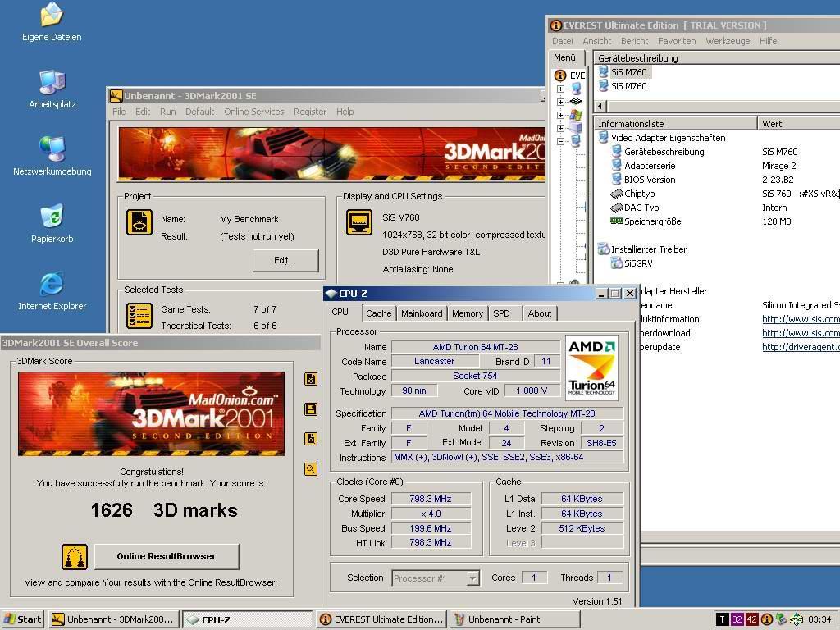
Task: Switch to the Mainboard tab in CPU-Z
Action: tap(422, 313)
